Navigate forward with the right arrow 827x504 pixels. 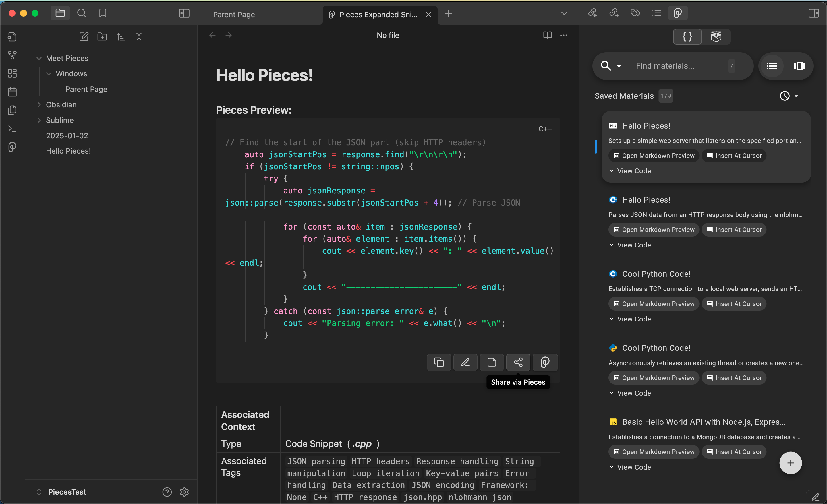tap(229, 35)
